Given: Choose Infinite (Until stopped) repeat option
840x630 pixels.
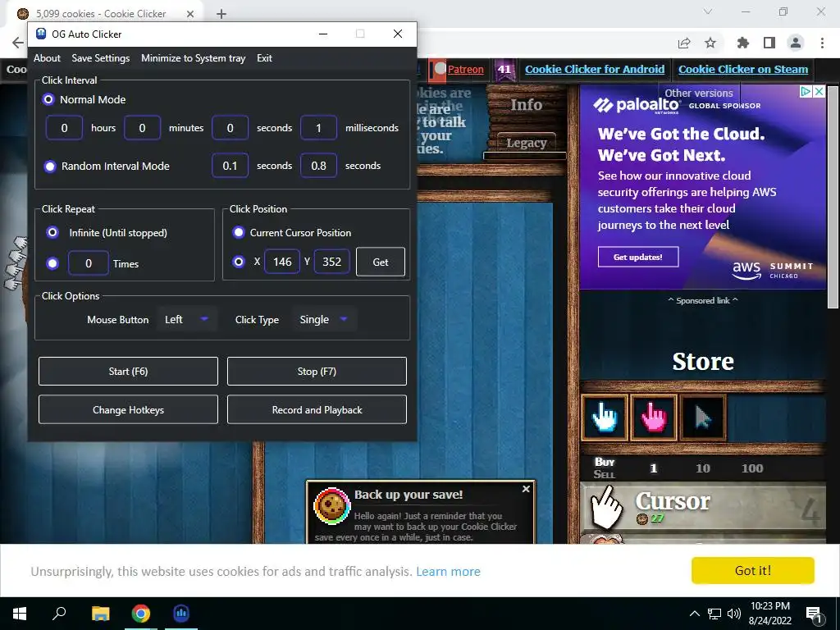Looking at the screenshot, I should click(52, 232).
